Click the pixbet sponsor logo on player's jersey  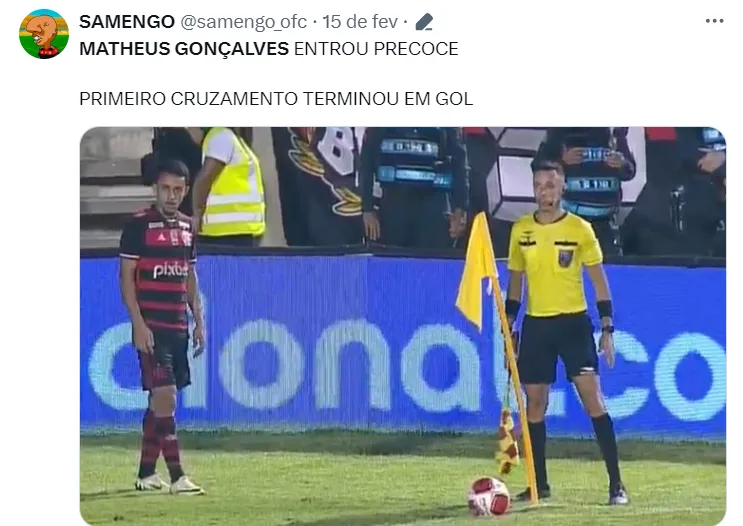pos(170,270)
